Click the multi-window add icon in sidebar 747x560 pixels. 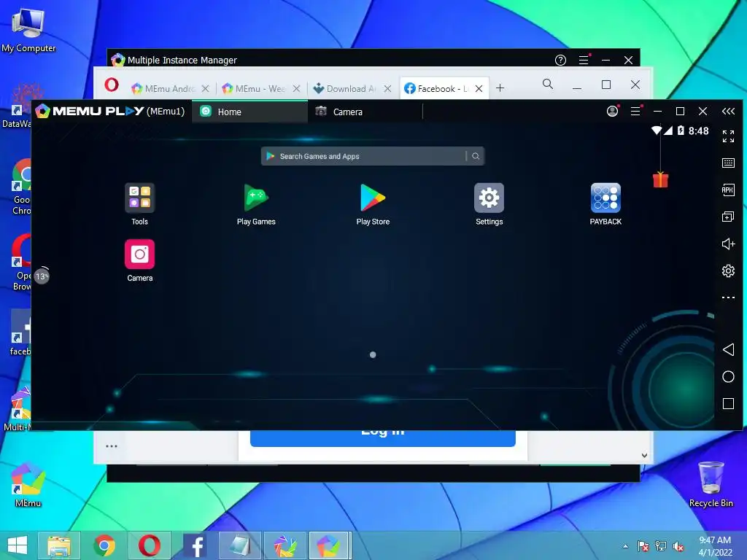tap(728, 217)
